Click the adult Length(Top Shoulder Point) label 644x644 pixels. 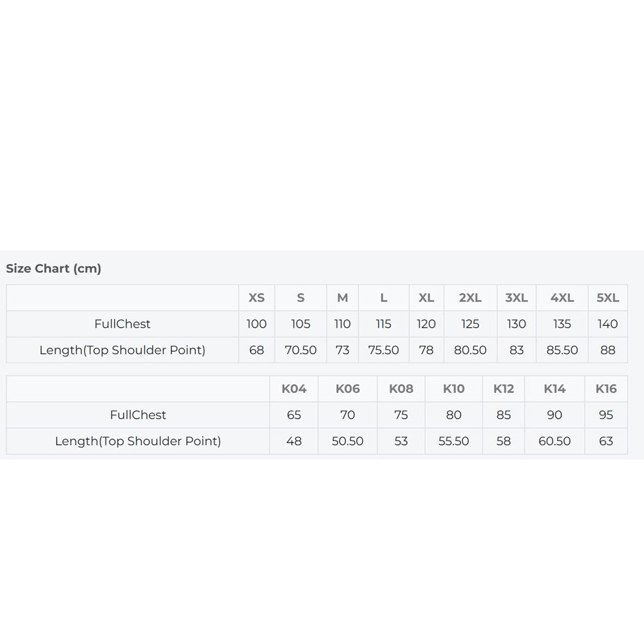122,350
